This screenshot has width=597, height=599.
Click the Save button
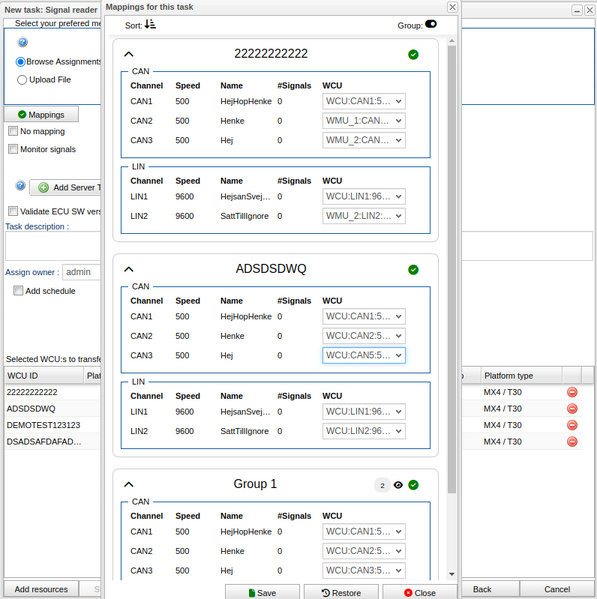[262, 593]
